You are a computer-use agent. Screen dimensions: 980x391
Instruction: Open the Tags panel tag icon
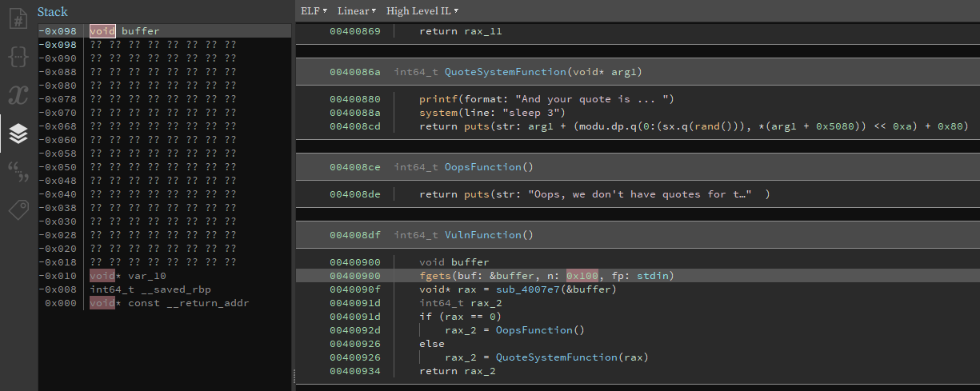18,209
